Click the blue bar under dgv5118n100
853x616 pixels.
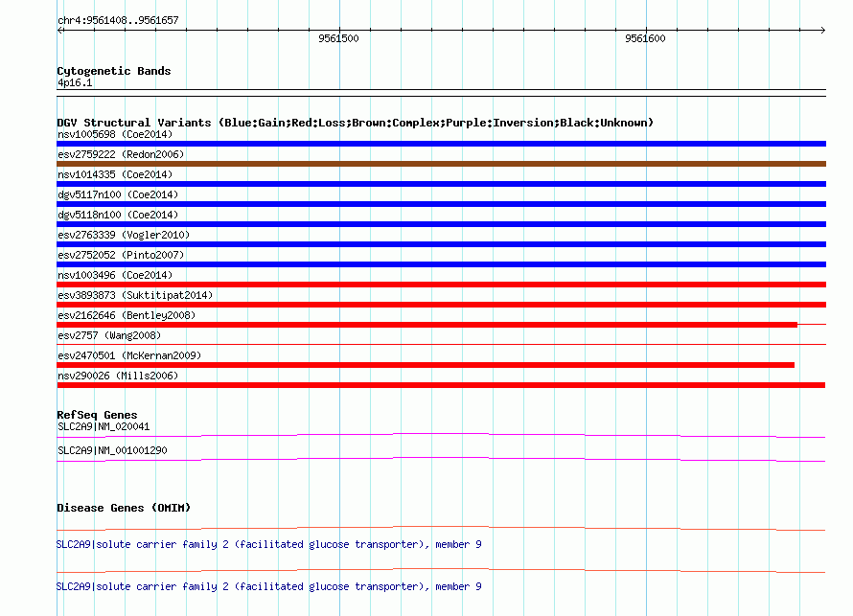441,224
